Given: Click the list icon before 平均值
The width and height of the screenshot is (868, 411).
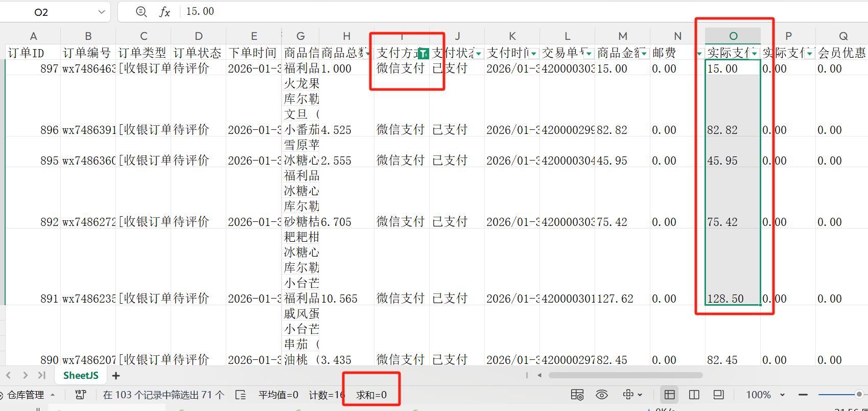Looking at the screenshot, I should pyautogui.click(x=240, y=395).
